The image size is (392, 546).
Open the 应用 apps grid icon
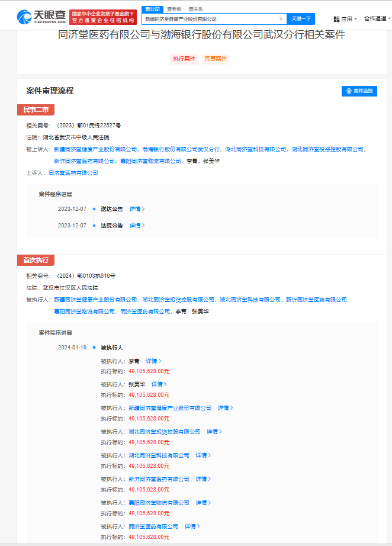[336, 19]
